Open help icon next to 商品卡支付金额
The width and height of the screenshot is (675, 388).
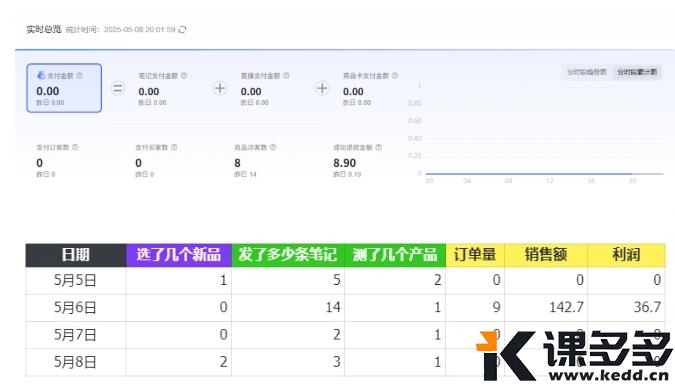[x=395, y=75]
